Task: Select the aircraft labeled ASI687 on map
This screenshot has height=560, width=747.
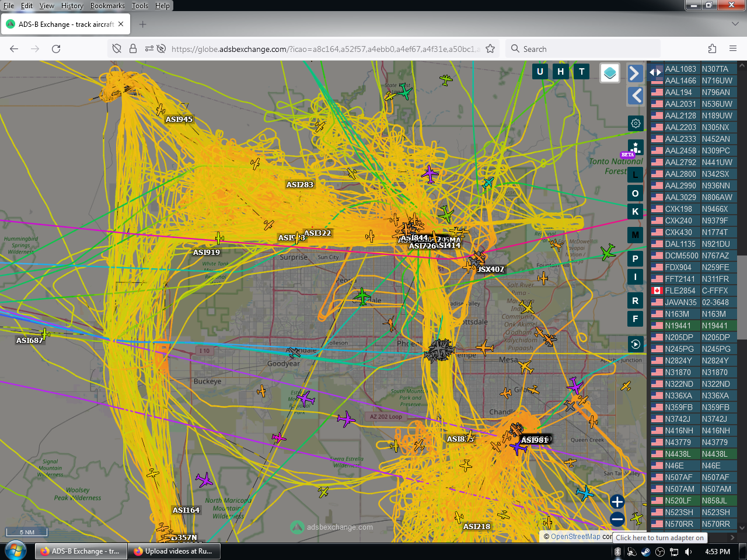Action: coord(45,334)
